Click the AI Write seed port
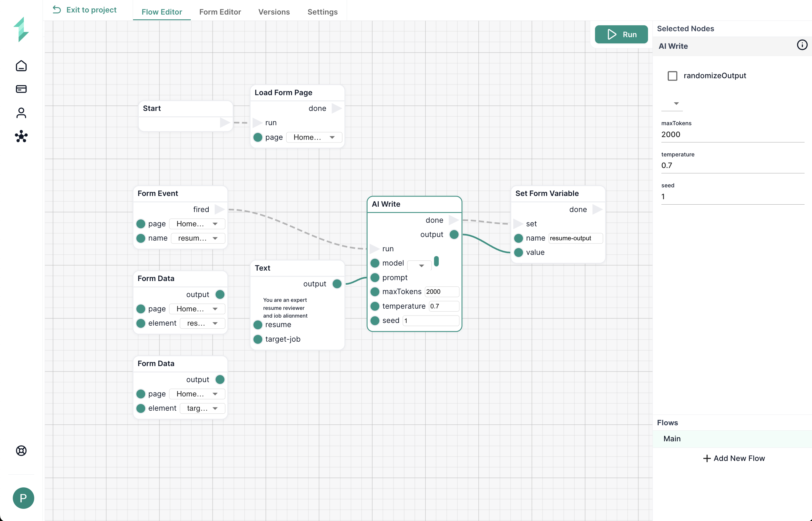 click(x=375, y=321)
